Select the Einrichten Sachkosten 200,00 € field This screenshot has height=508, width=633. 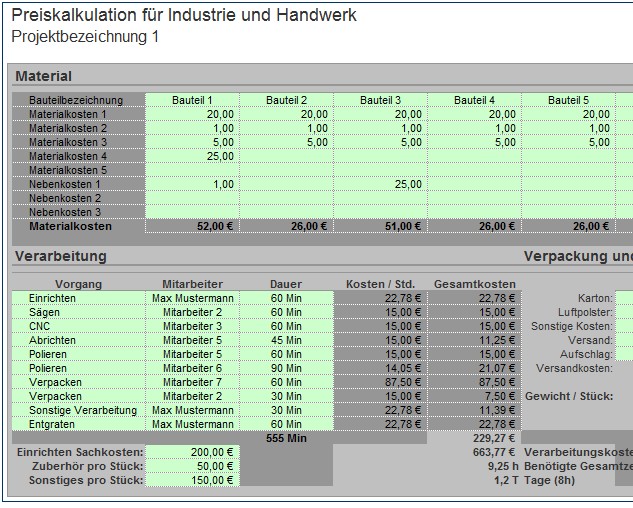click(x=192, y=452)
